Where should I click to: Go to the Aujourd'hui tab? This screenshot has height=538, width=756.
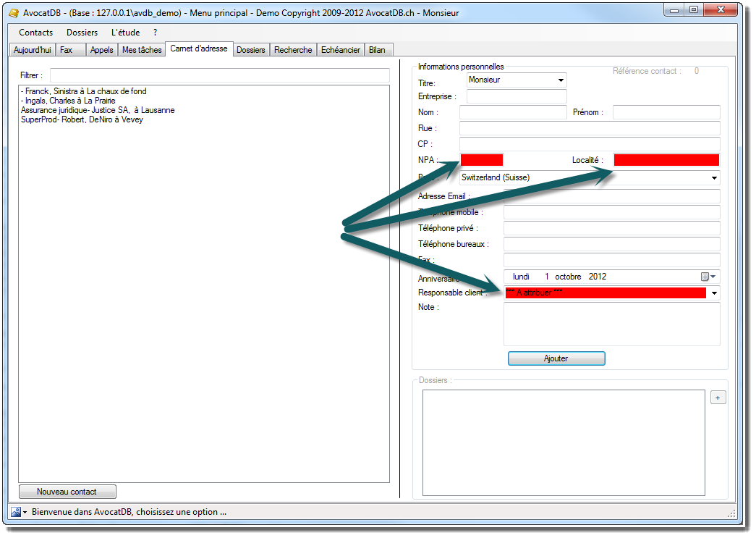[33, 50]
